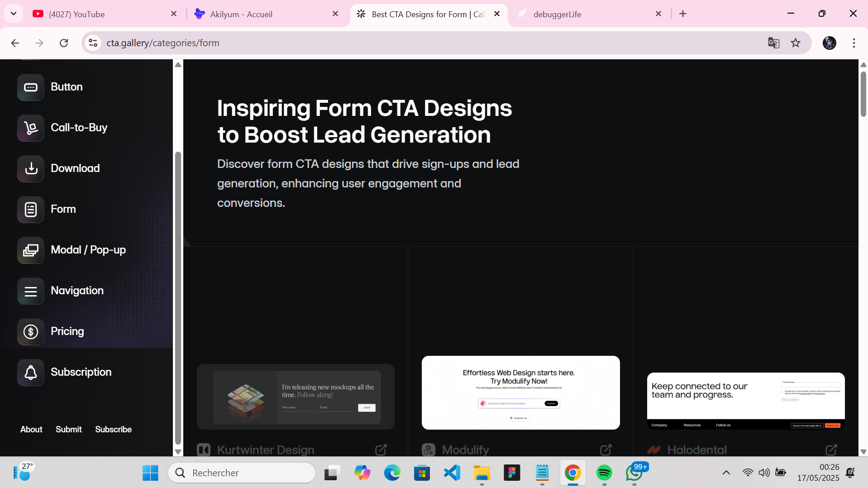Open Modulify external link icon
868x488 pixels.
[606, 450]
